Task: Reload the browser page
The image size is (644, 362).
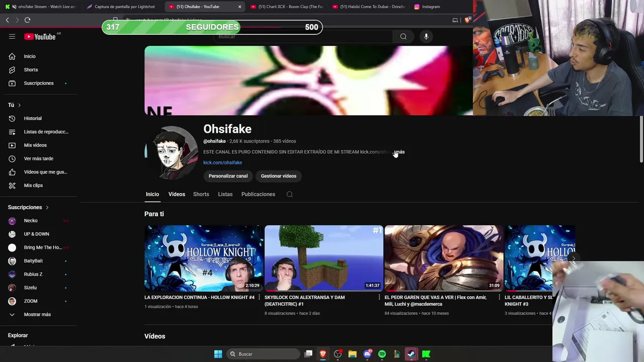Action: (27, 20)
